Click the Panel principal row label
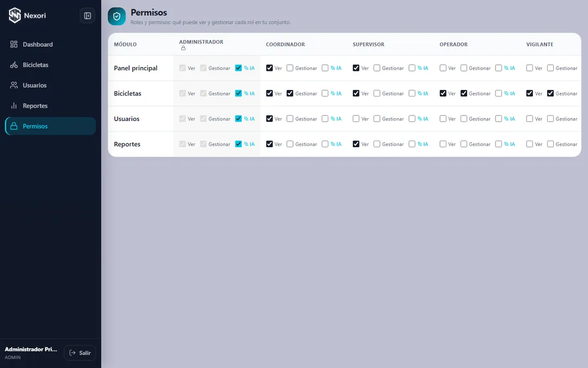This screenshot has width=588, height=368. 136,68
